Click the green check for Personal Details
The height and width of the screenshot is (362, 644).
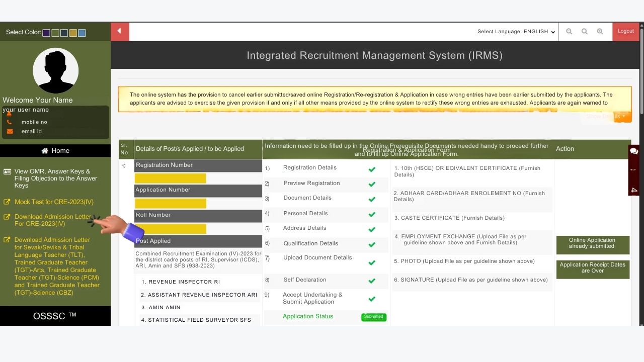(x=372, y=215)
